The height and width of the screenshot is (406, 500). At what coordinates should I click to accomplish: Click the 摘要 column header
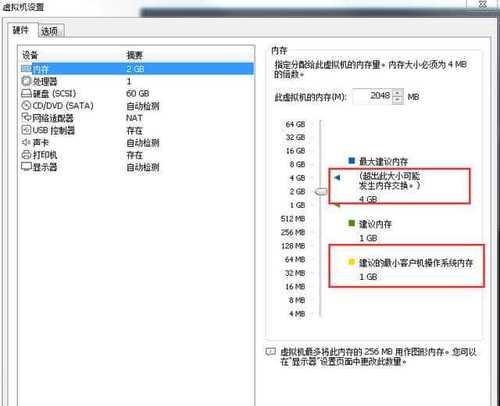(x=135, y=55)
